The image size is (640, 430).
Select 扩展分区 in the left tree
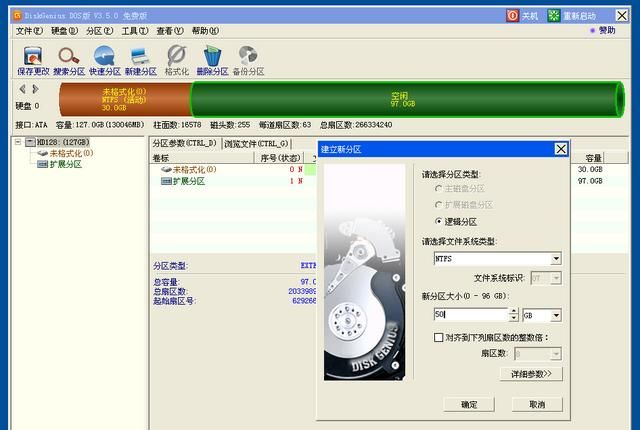[x=66, y=164]
